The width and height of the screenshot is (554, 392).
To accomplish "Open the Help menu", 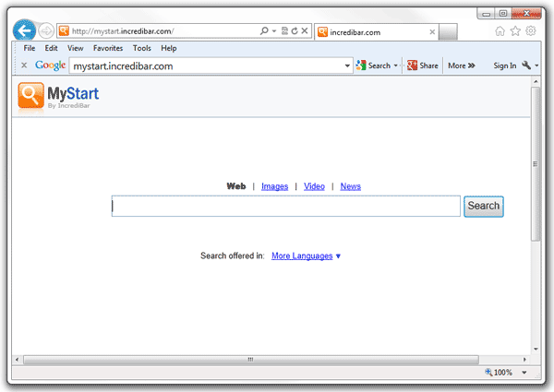I will [x=169, y=48].
